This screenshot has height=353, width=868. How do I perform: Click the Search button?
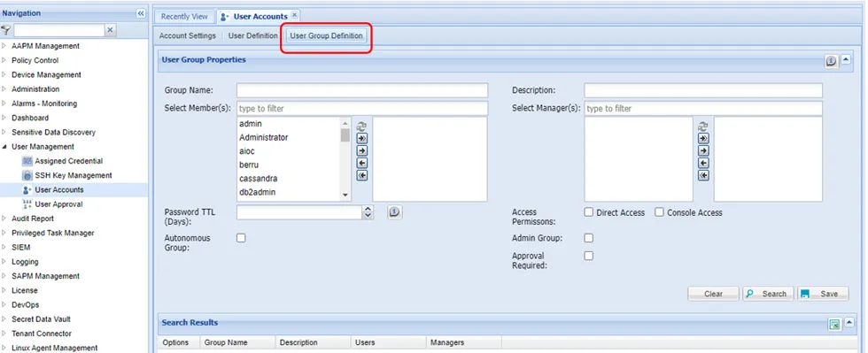click(768, 294)
